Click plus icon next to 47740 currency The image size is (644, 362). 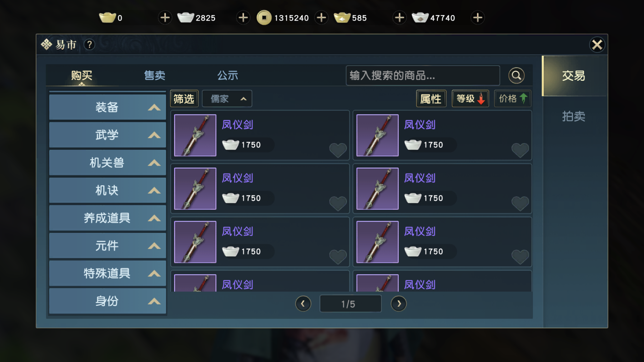(x=478, y=18)
